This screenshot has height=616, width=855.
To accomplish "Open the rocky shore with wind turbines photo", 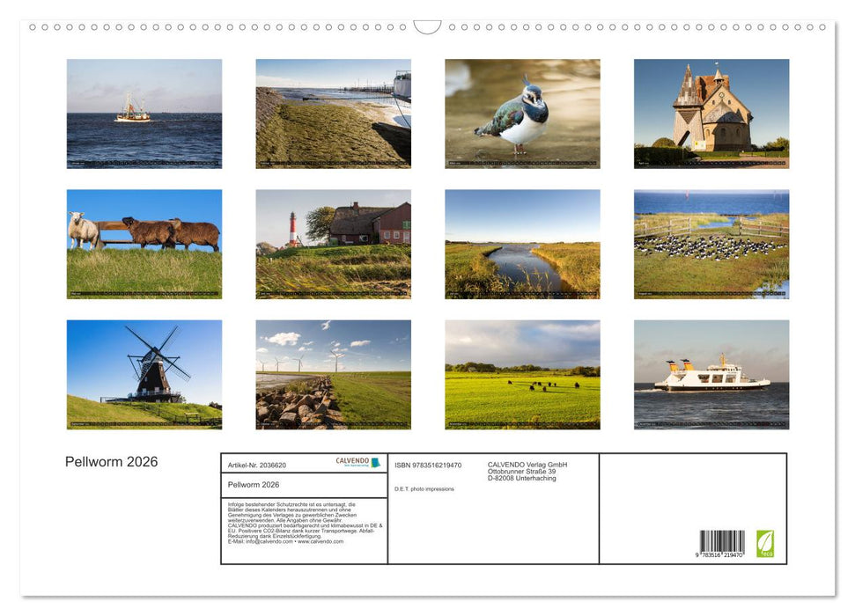I will point(332,373).
